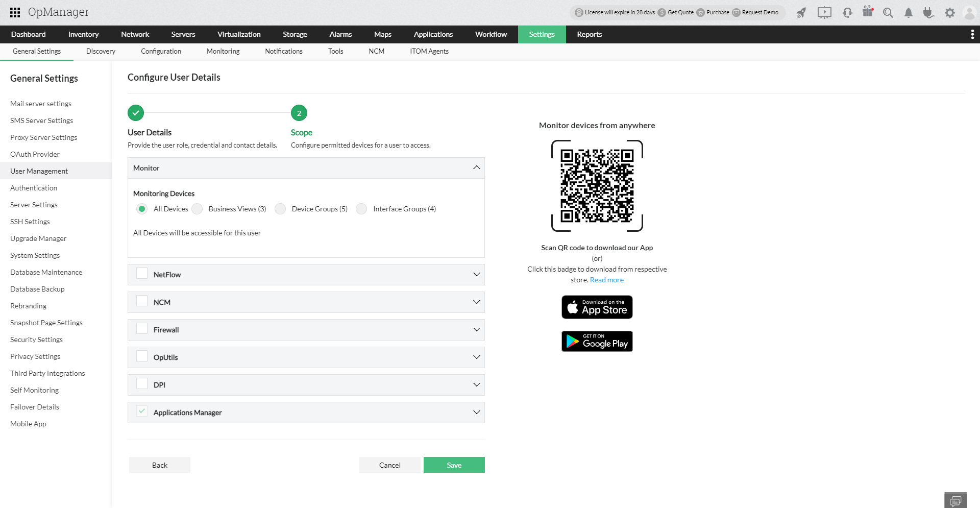Go back with the Back button
Screen dimensions: 980x508
160,465
